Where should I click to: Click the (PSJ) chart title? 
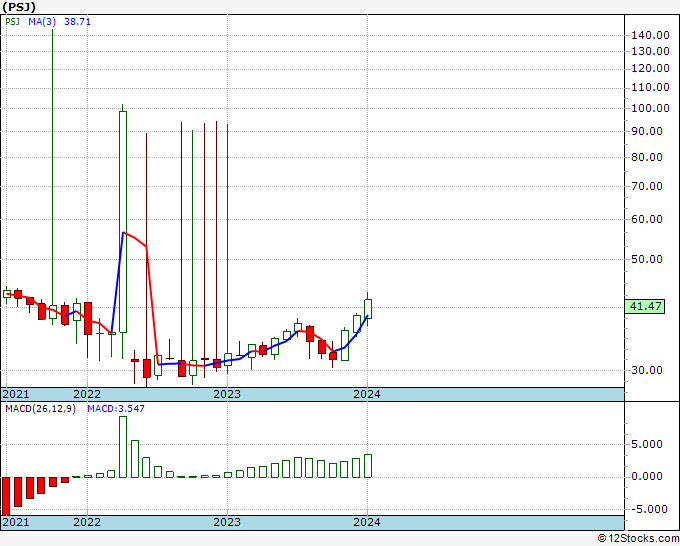[x=19, y=7]
